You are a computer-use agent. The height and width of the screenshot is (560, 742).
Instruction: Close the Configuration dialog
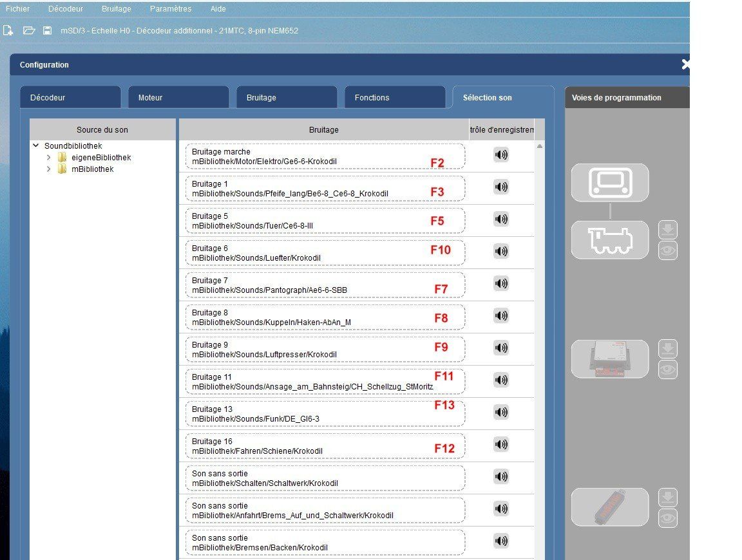(x=685, y=64)
